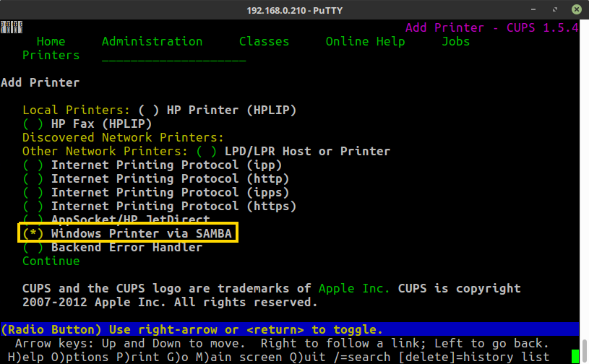
Task: Toggle Windows Printer via SAMBA radio button
Action: (33, 234)
